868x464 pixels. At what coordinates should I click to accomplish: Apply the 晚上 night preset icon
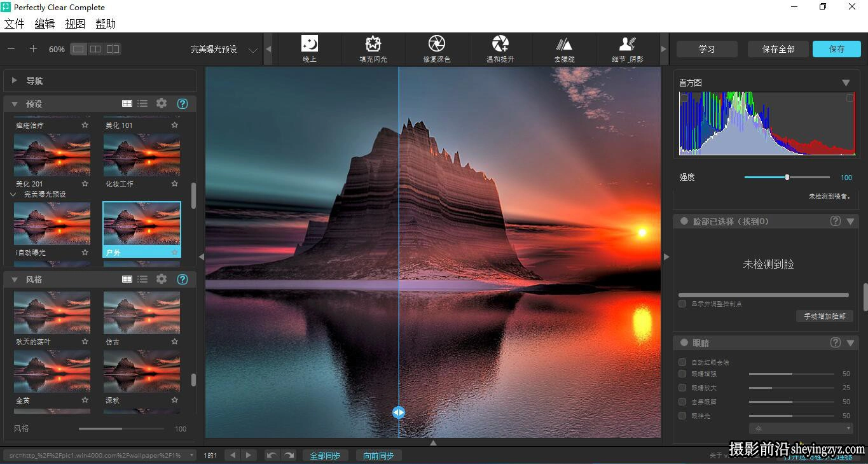(310, 44)
